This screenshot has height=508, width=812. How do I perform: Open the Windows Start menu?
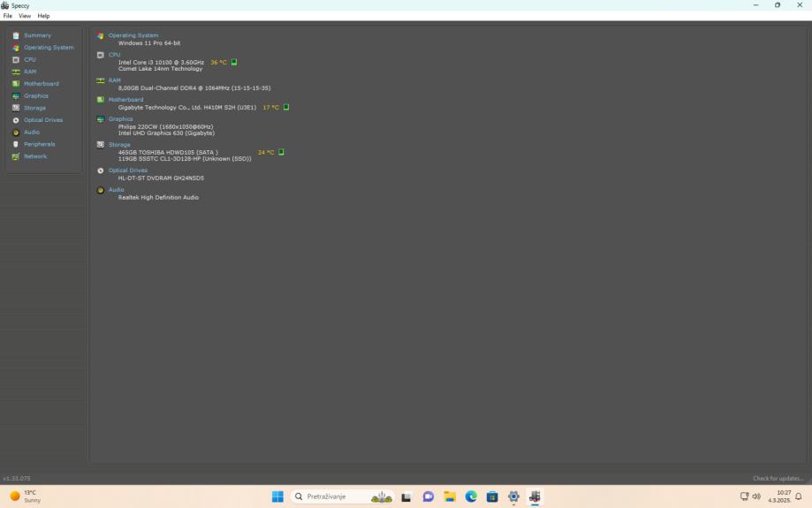coord(277,497)
